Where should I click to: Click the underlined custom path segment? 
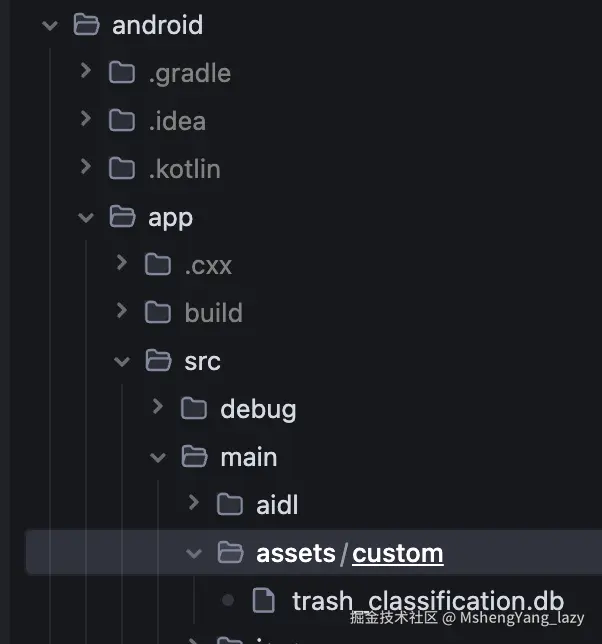(398, 553)
